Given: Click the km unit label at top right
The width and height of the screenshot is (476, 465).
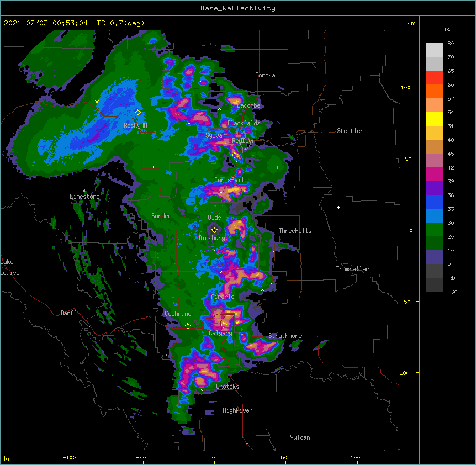Looking at the screenshot, I should coord(411,23).
